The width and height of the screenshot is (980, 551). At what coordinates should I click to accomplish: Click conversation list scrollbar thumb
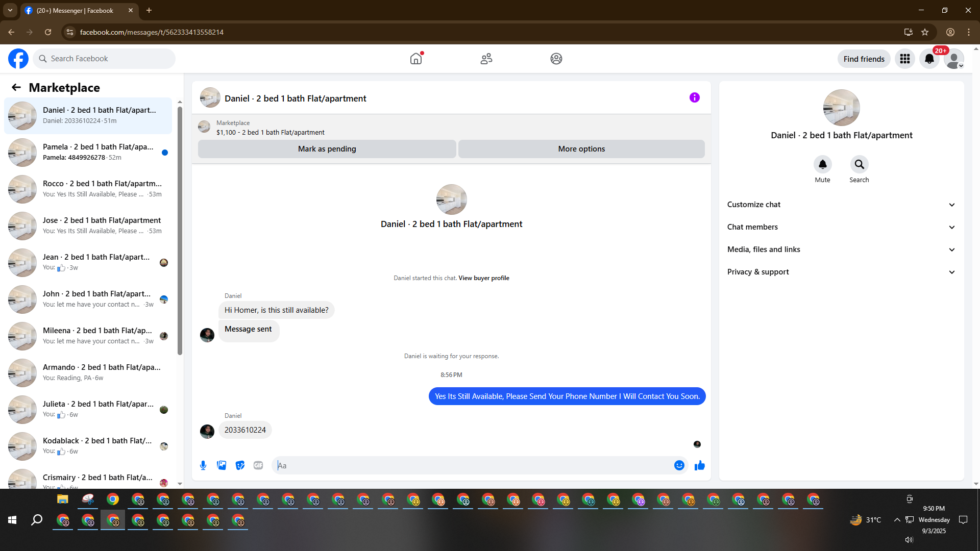click(180, 231)
